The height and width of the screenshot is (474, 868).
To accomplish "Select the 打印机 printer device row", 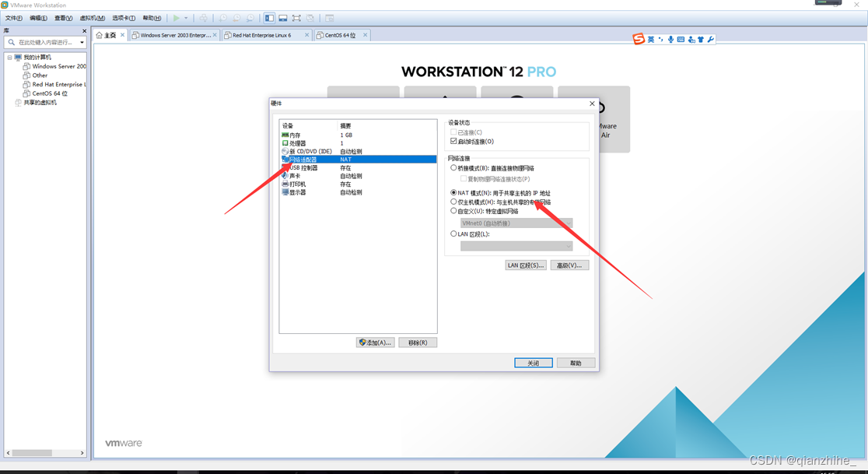I will (x=358, y=184).
